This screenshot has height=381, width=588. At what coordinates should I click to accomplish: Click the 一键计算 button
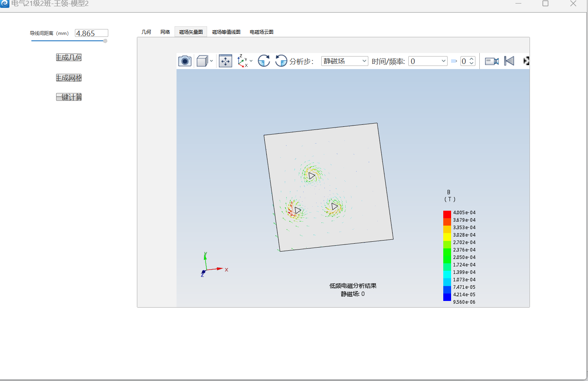(x=69, y=97)
